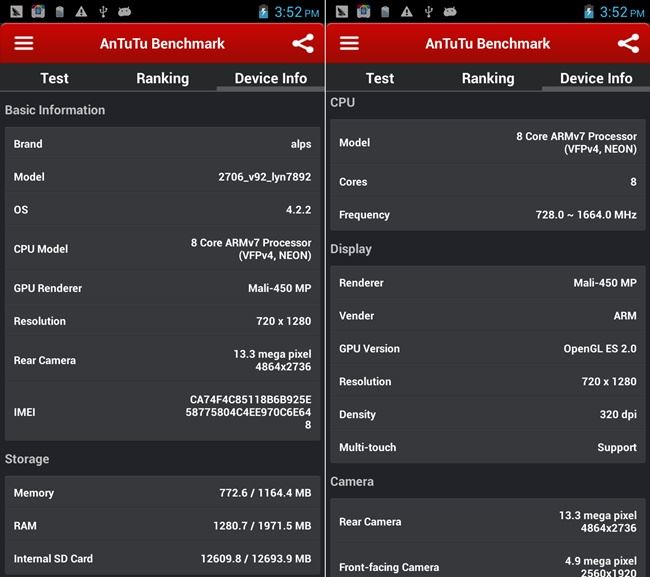This screenshot has width=650, height=577.
Task: Tap Renderer row under Display section
Action: [488, 283]
